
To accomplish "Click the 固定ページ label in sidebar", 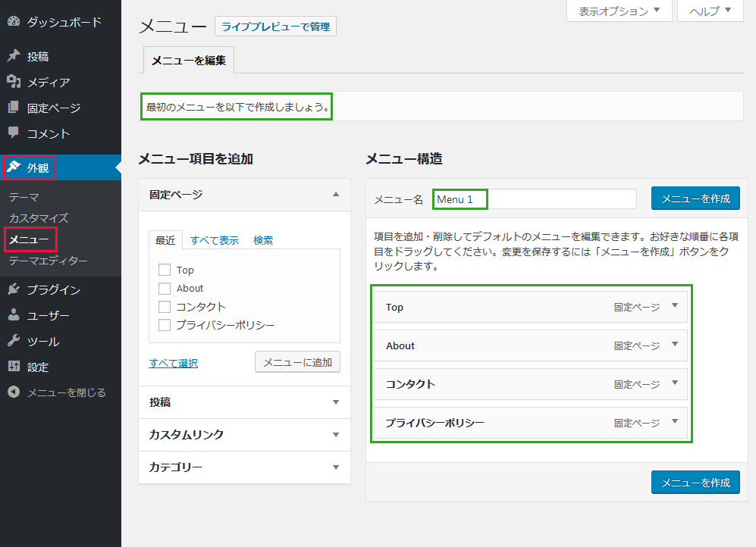I will (x=54, y=108).
